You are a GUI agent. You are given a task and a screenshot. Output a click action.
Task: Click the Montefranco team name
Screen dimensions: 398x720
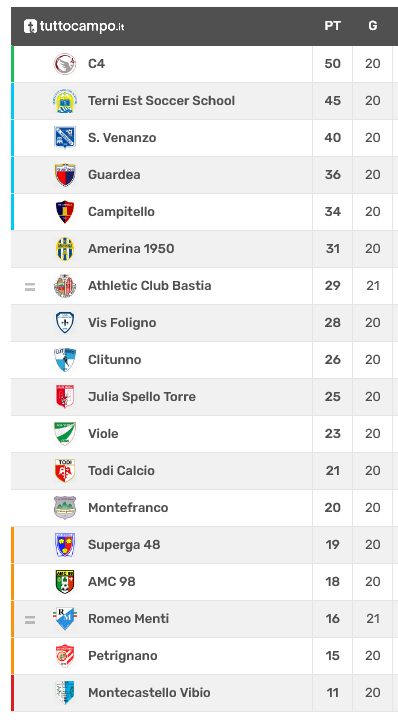point(128,507)
